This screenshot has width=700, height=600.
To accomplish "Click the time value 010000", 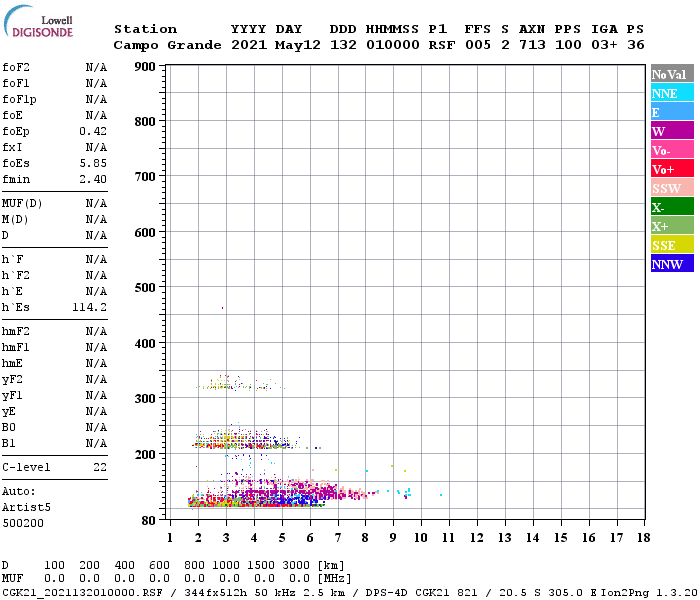I will pyautogui.click(x=393, y=45).
